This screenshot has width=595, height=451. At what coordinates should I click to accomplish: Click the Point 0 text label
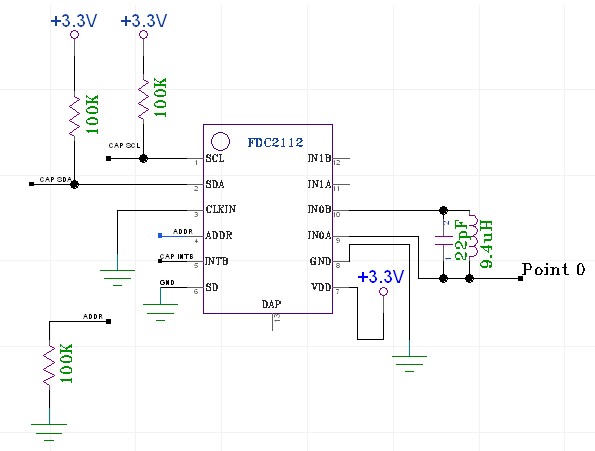[553, 270]
